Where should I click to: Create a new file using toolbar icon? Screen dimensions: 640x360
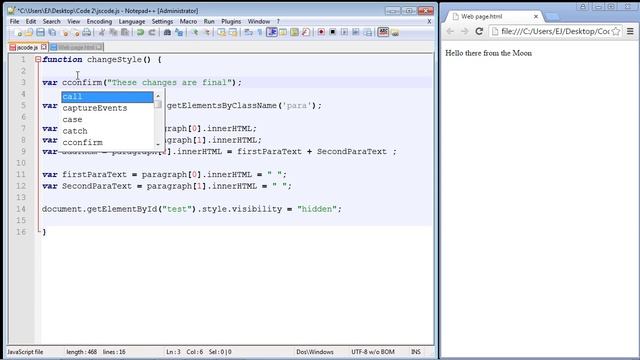coord(18,32)
